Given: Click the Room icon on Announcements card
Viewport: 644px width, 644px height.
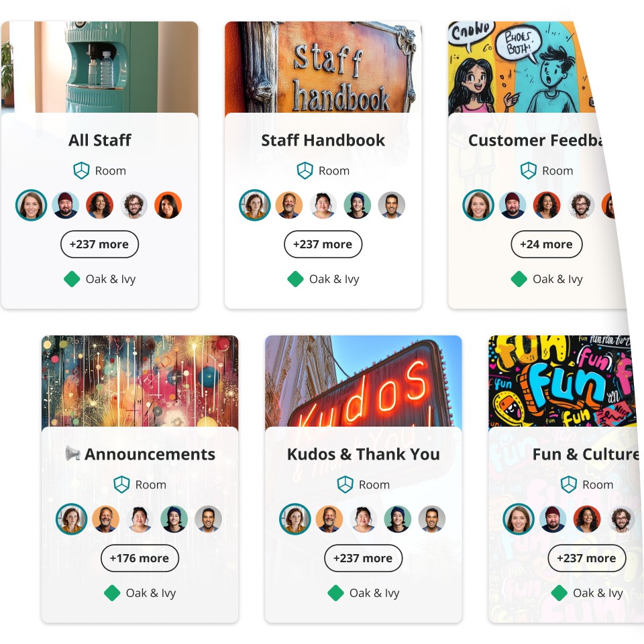Looking at the screenshot, I should pyautogui.click(x=121, y=484).
